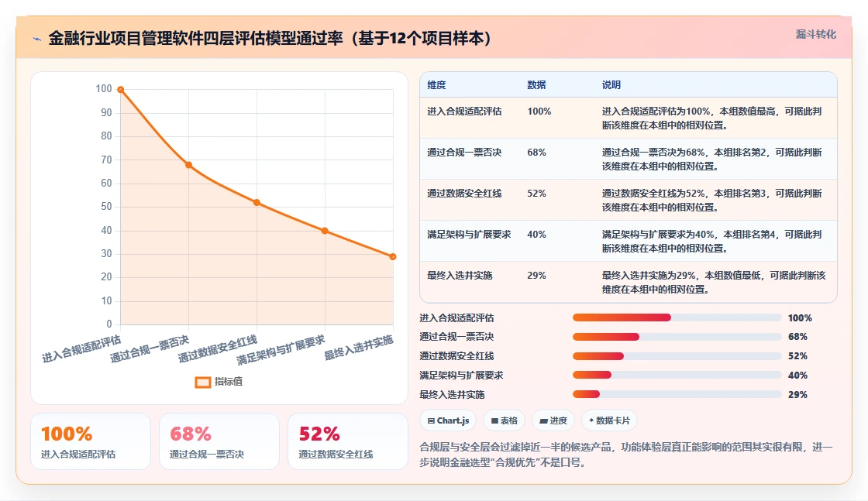The width and height of the screenshot is (868, 501).
Task: Click the 通过数据安全红线 52% progress bar
Action: 677,356
